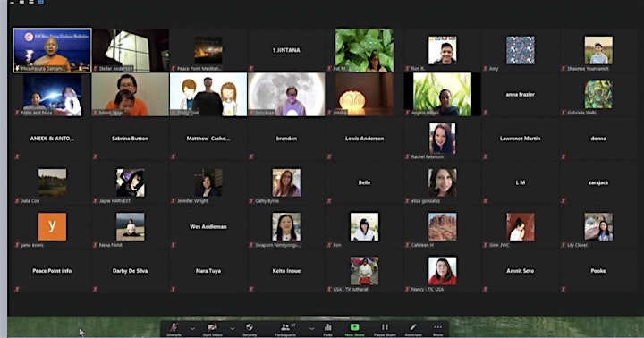644x338 pixels.
Task: Click the green New Share button
Action: click(x=354, y=329)
